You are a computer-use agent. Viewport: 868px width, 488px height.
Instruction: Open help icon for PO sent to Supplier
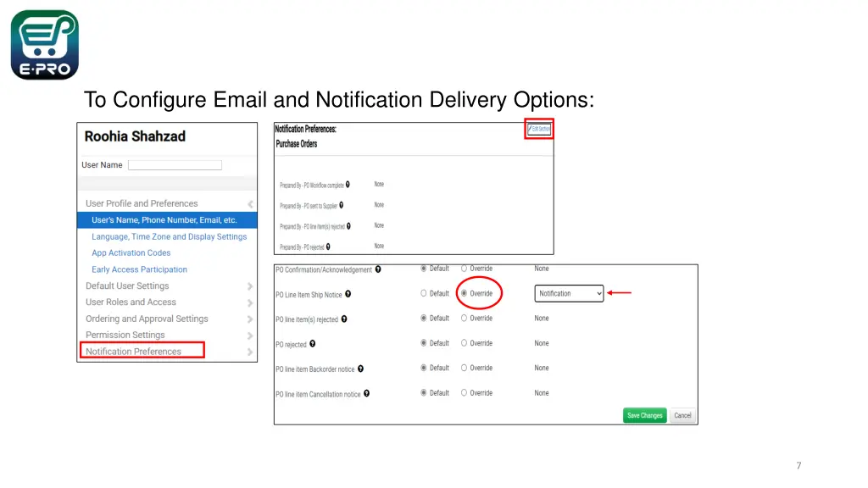tap(341, 205)
